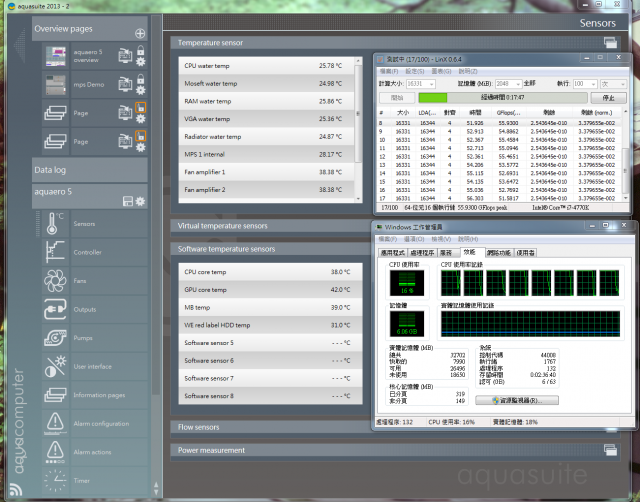Click Task Manager title bar icon

point(378,227)
